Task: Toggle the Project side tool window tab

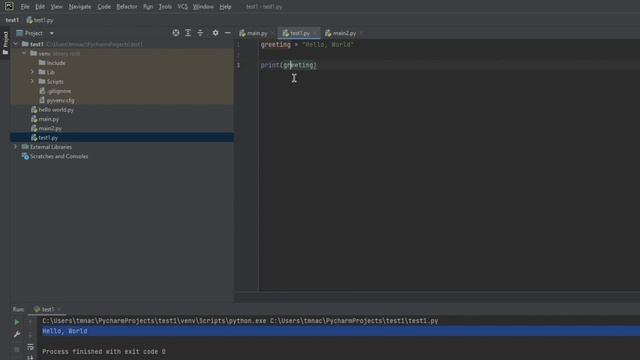Action: [x=5, y=43]
